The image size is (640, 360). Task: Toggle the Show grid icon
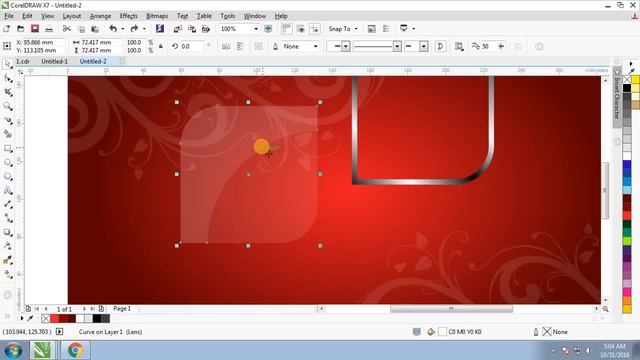click(301, 29)
